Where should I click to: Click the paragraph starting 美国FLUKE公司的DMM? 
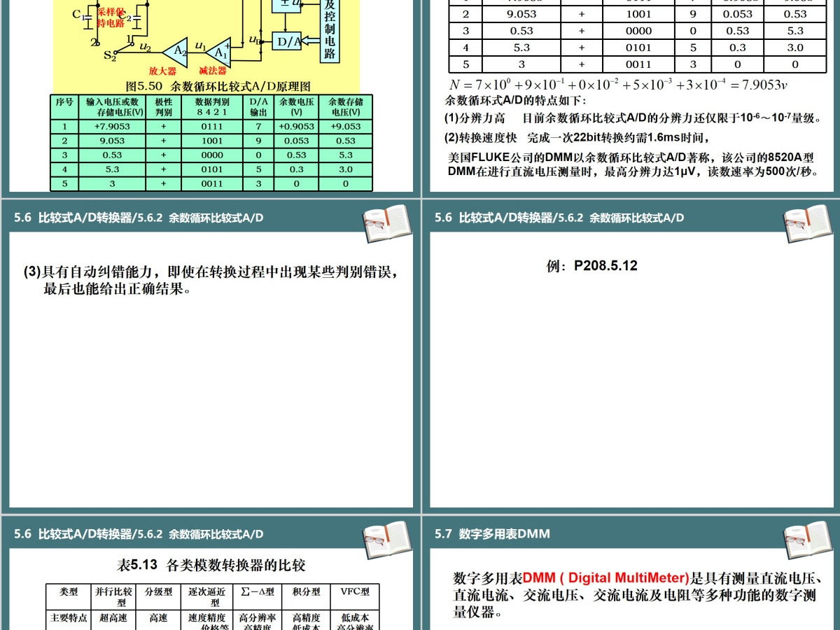tap(633, 164)
